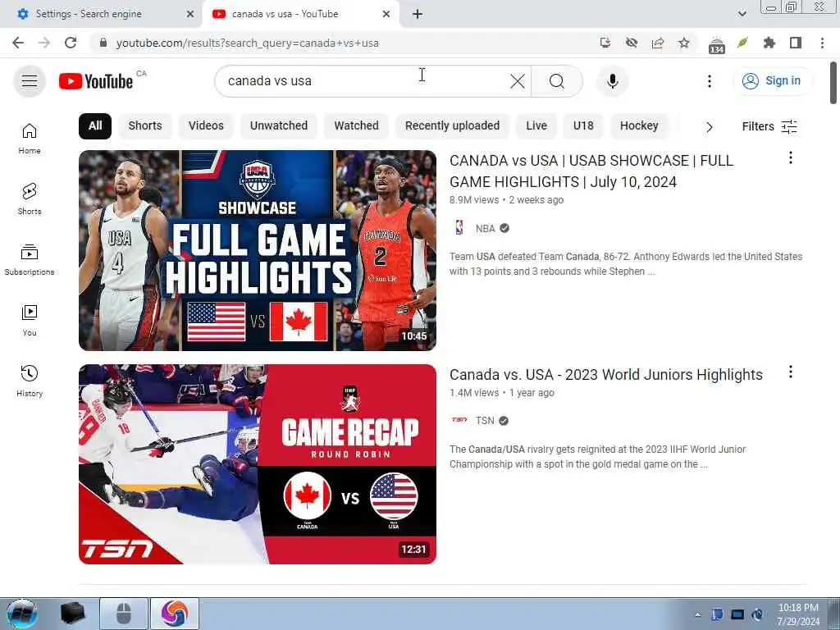Click the taskbar clock showing 10:18 PM
The height and width of the screenshot is (630, 840).
tap(798, 614)
